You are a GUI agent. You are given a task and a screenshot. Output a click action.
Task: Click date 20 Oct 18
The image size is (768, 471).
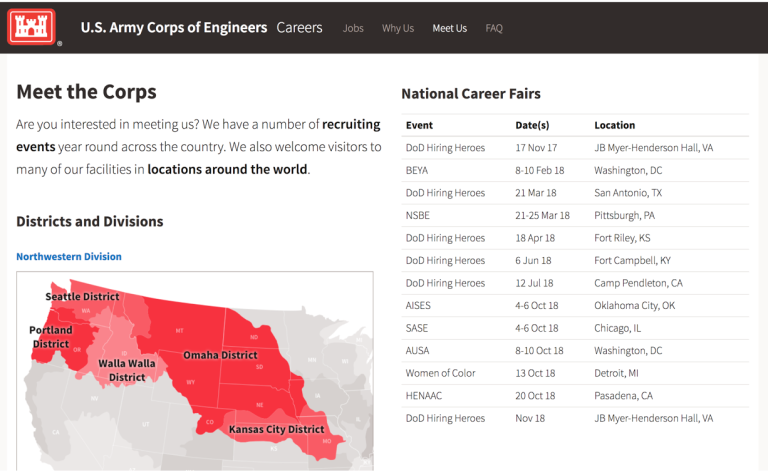coord(535,396)
